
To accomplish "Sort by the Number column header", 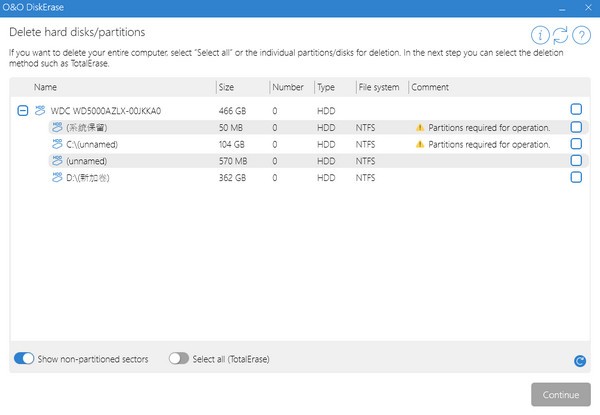I will point(288,87).
